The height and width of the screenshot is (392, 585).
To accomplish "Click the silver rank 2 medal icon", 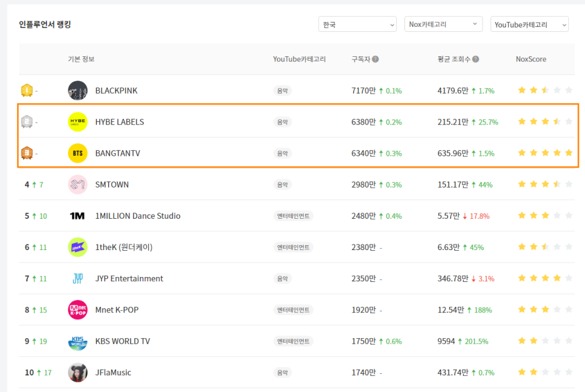I will 27,122.
